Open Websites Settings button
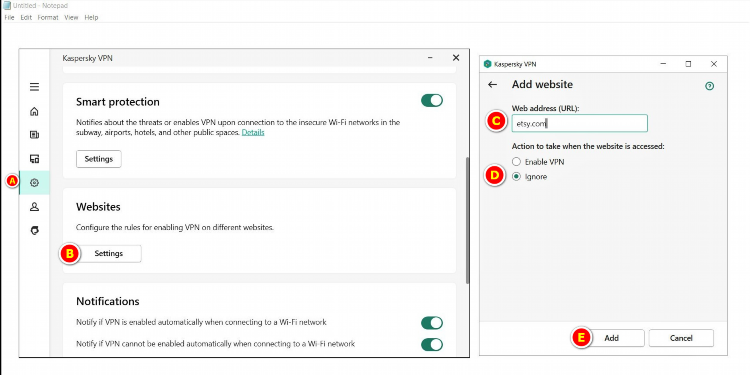750x375 pixels. [109, 254]
